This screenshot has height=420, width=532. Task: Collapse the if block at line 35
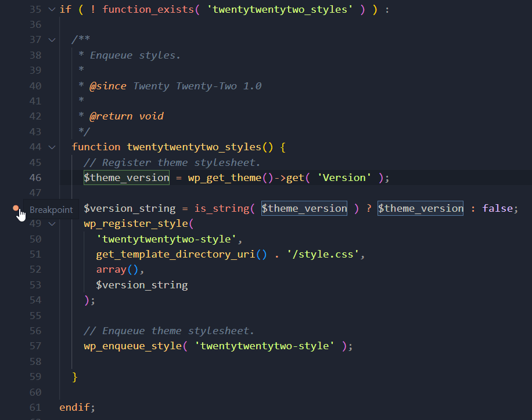pos(52,9)
